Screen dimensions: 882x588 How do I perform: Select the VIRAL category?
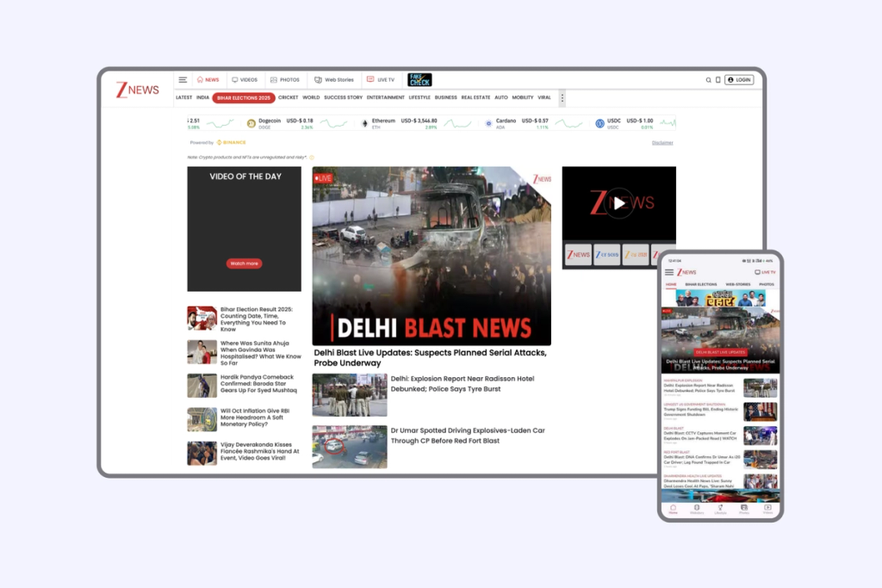point(544,98)
